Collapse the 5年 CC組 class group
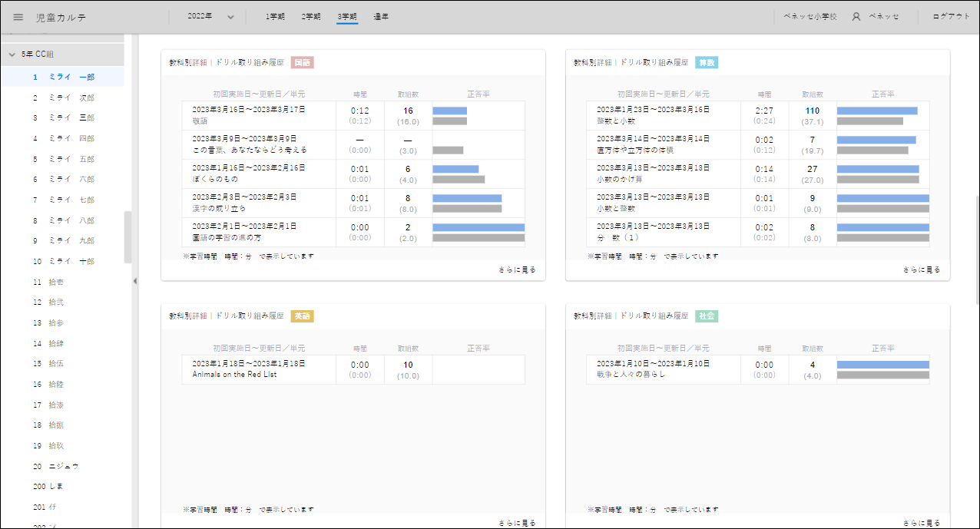Image resolution: width=980 pixels, height=529 pixels. [x=12, y=55]
